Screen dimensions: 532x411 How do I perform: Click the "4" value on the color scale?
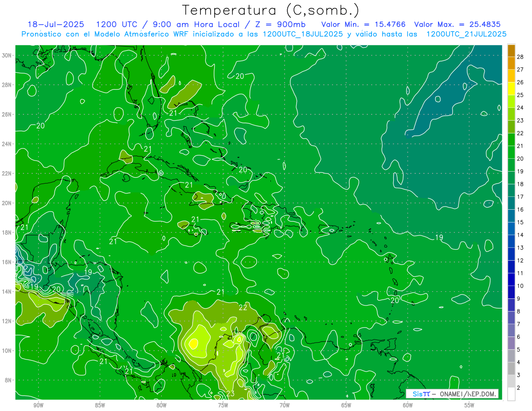pyautogui.click(x=519, y=363)
